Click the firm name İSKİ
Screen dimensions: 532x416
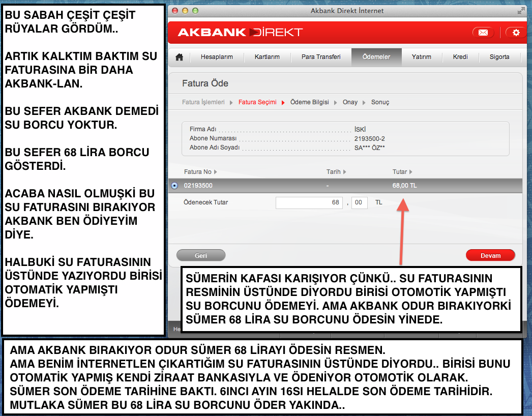pos(360,129)
